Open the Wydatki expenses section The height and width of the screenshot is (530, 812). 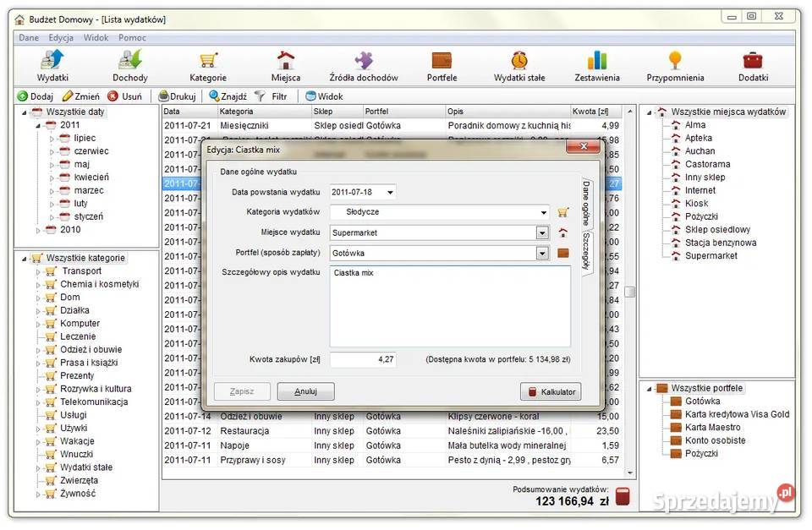pyautogui.click(x=52, y=66)
